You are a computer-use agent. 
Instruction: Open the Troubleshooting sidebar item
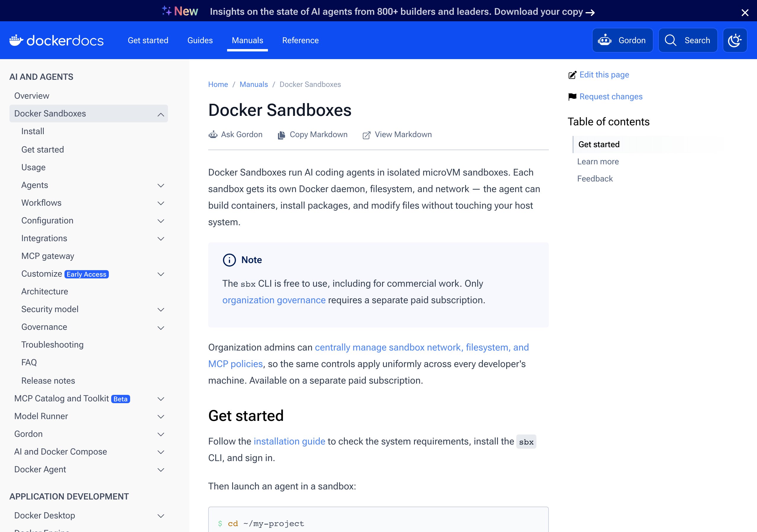click(x=52, y=345)
